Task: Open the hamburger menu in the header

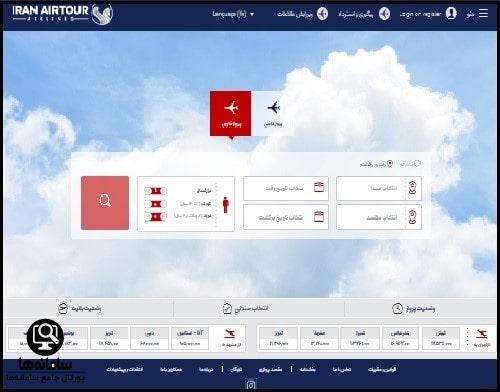Action: point(483,13)
